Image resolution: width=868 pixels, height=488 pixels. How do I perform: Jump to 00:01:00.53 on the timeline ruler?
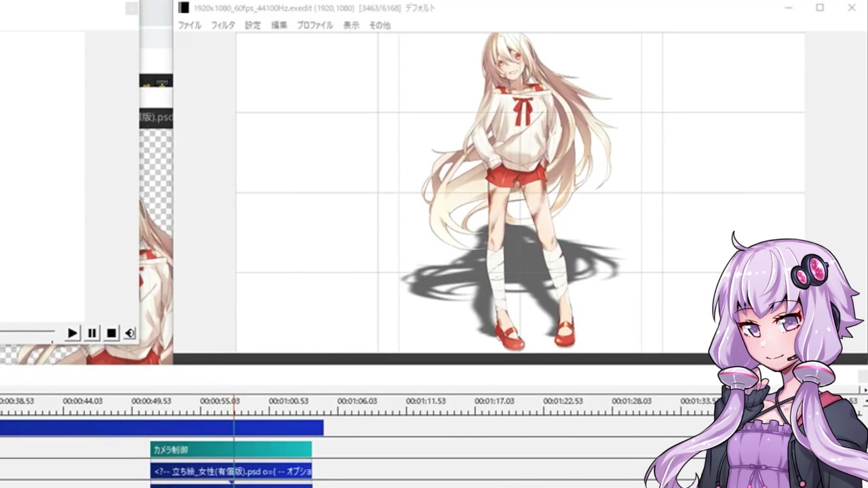pyautogui.click(x=289, y=401)
